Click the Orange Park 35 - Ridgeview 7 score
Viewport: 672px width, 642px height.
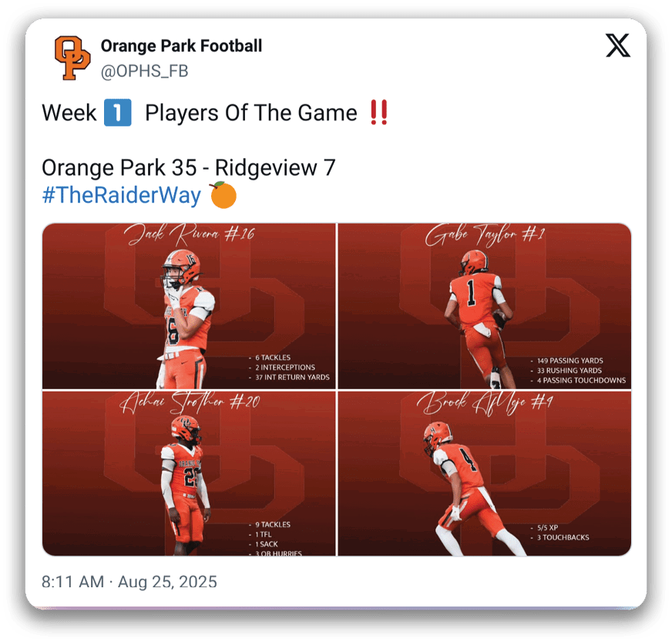point(188,167)
